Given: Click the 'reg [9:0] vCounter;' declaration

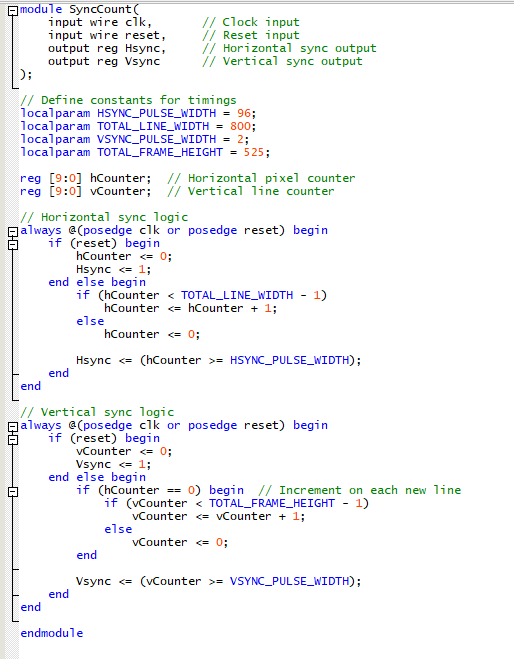Looking at the screenshot, I should 85,191.
